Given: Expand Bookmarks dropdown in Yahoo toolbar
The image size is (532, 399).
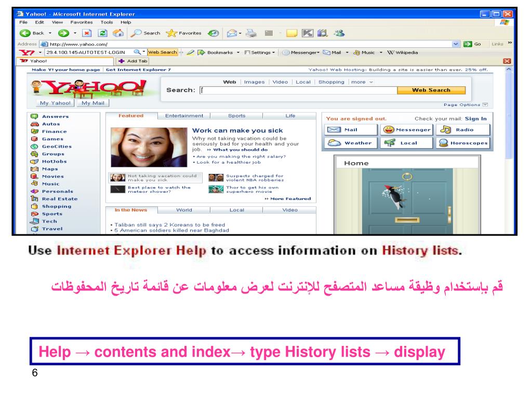Looking at the screenshot, I should click(238, 52).
